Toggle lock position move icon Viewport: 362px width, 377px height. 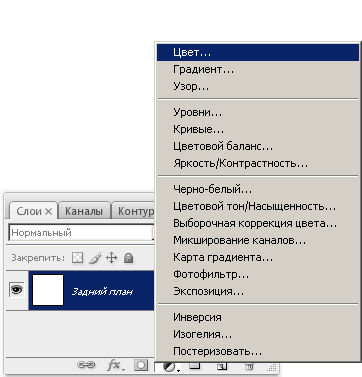click(x=112, y=258)
